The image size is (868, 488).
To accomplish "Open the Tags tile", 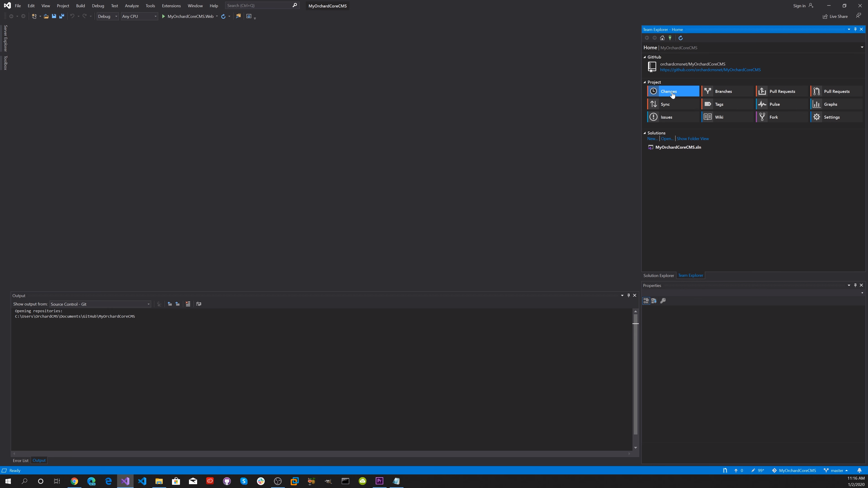I will point(727,104).
